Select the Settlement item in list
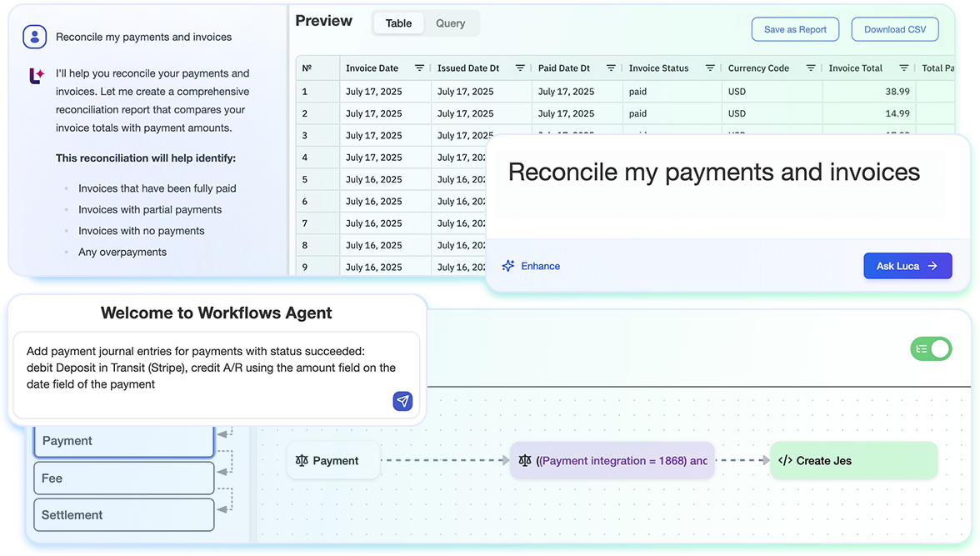Screen dimensions: 980x556 123,515
